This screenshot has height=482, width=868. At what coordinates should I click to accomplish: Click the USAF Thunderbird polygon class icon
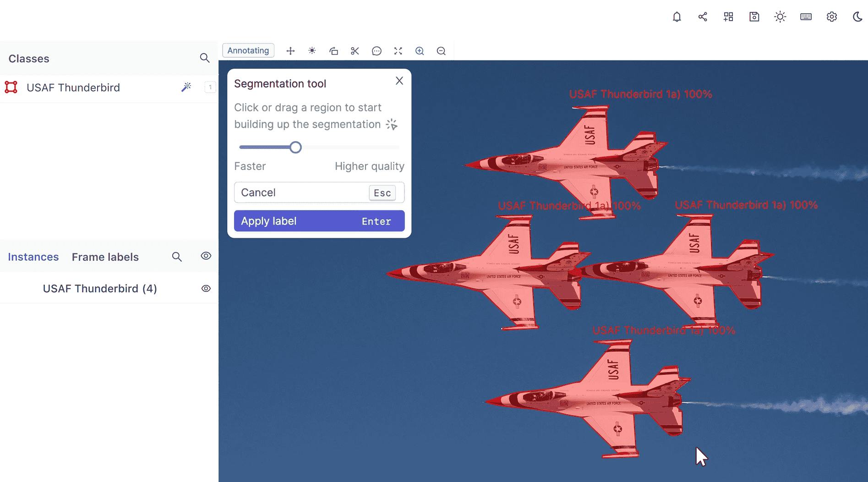pos(11,87)
